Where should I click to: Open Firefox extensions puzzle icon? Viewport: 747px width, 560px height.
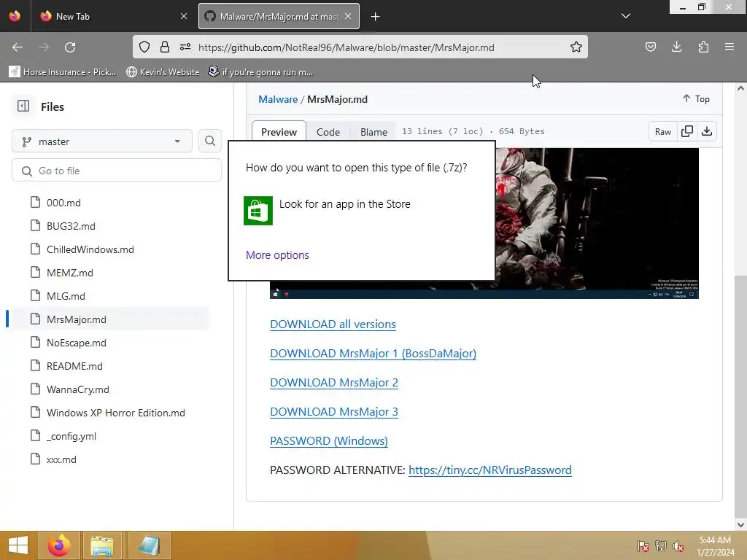[x=703, y=47]
